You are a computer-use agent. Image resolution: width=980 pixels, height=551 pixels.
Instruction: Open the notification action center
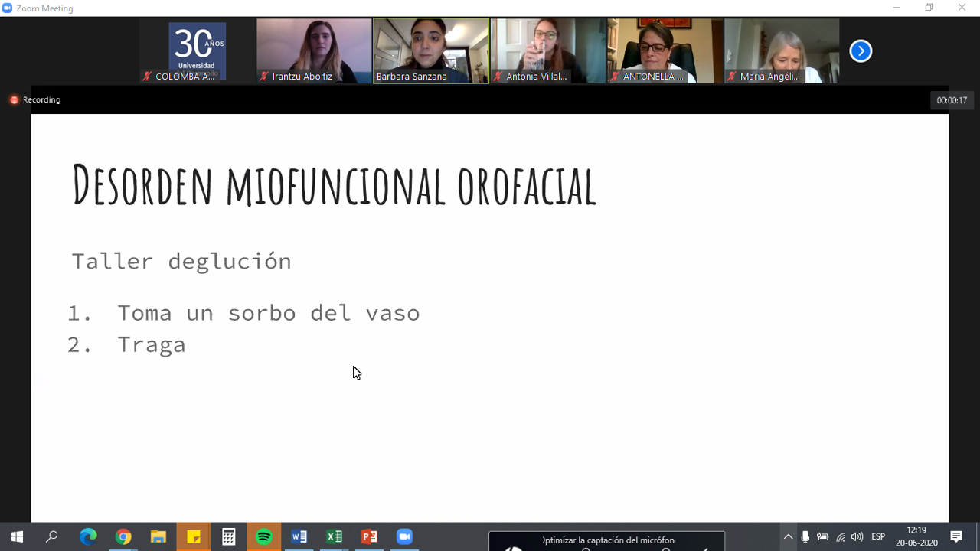[956, 536]
